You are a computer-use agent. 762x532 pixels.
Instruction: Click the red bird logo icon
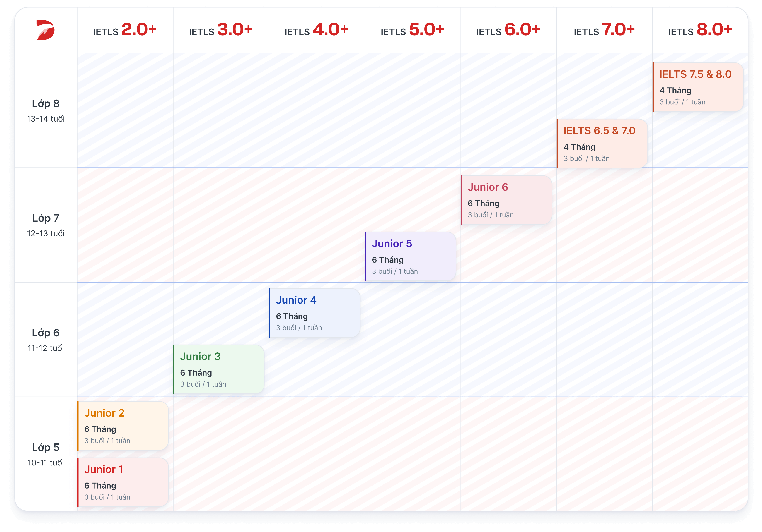point(46,30)
